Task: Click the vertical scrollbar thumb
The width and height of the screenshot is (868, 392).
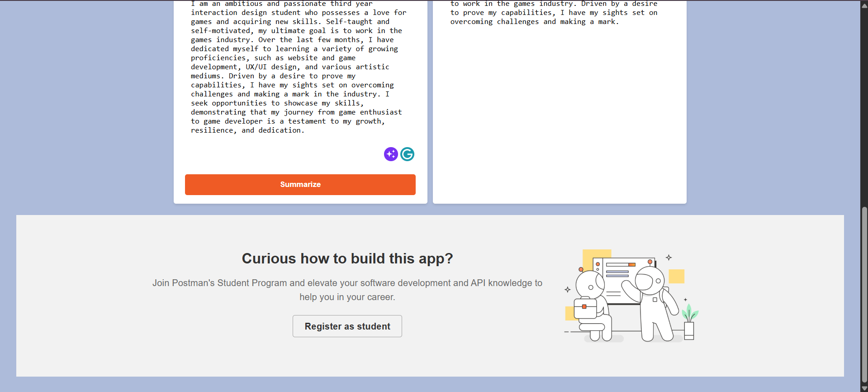Action: tap(864, 294)
